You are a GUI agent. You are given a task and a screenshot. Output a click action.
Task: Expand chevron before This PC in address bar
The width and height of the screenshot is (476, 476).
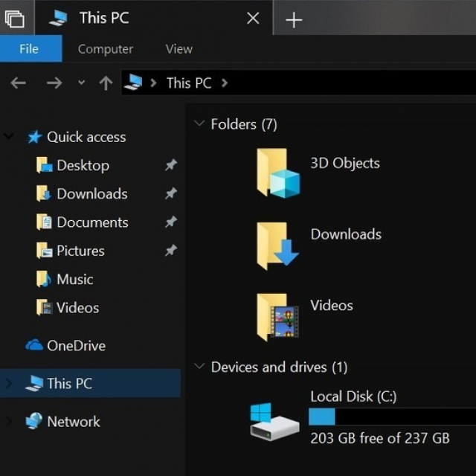click(154, 83)
